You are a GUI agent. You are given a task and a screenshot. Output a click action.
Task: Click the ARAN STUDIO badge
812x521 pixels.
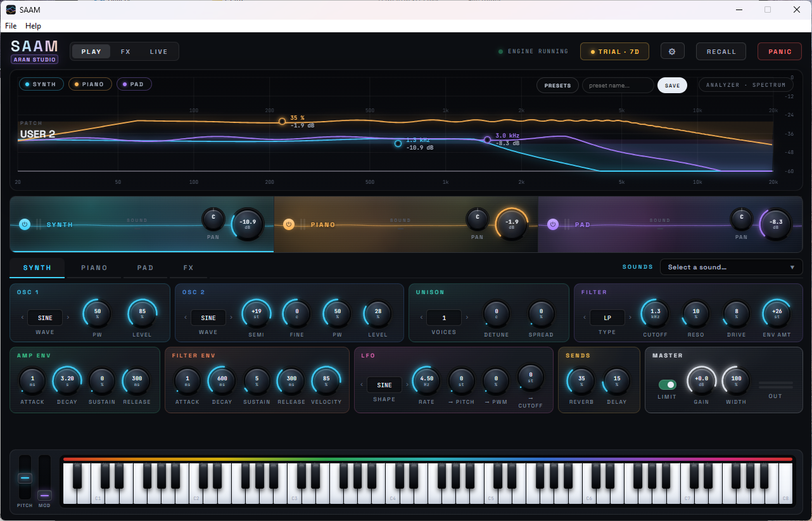point(34,60)
